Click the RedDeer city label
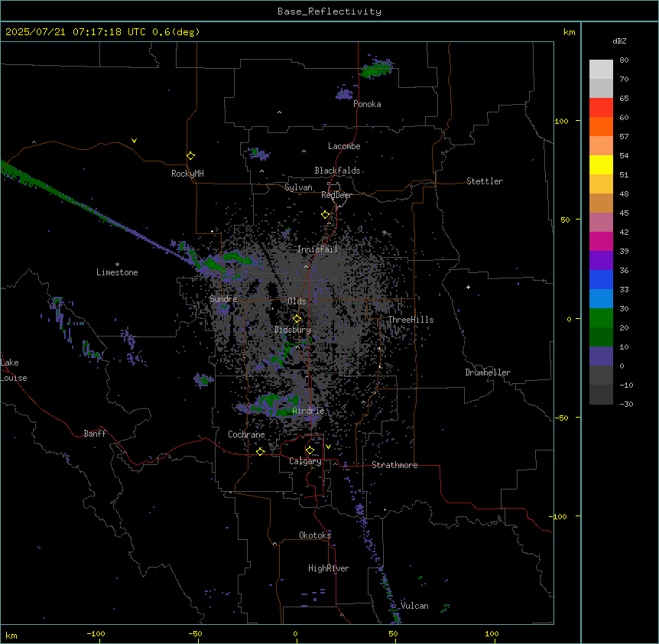Image resolution: width=659 pixels, height=644 pixels. [x=336, y=195]
